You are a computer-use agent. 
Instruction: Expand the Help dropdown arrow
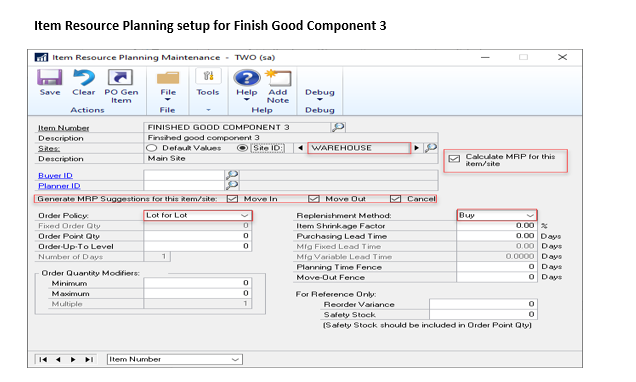247,100
